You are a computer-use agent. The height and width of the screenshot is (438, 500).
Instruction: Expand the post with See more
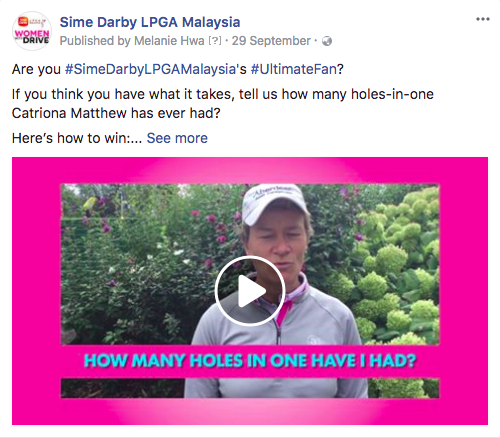[177, 138]
